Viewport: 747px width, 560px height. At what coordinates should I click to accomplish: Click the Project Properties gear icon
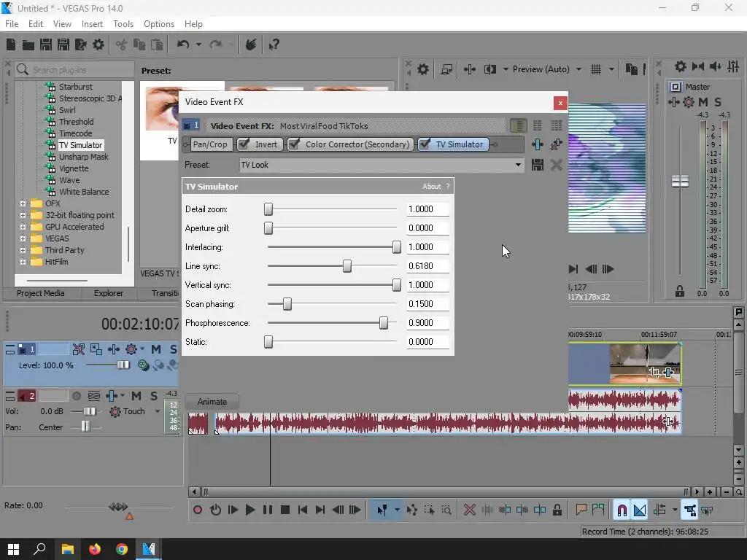coord(98,44)
